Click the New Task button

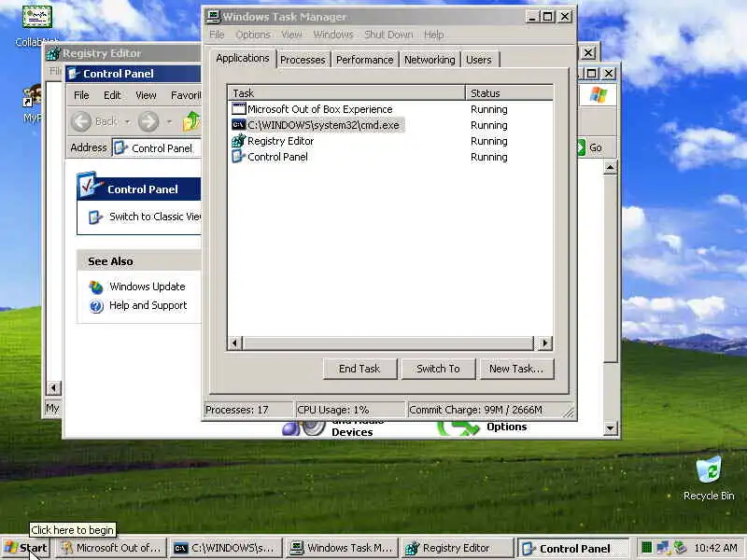pyautogui.click(x=516, y=369)
